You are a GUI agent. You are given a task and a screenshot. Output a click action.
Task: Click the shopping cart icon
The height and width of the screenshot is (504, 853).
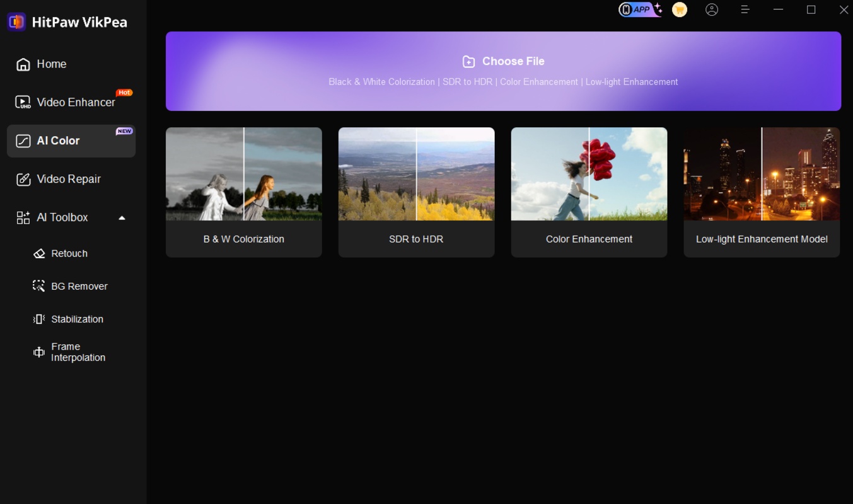680,9
